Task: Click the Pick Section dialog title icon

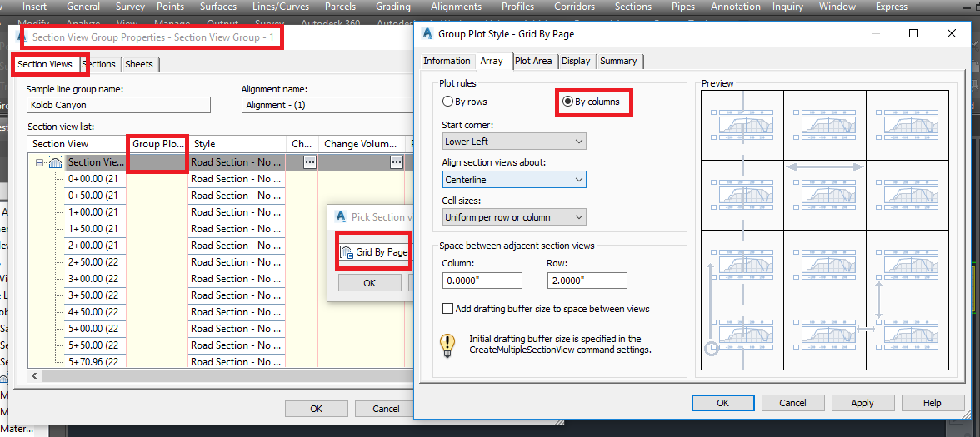Action: pyautogui.click(x=342, y=216)
